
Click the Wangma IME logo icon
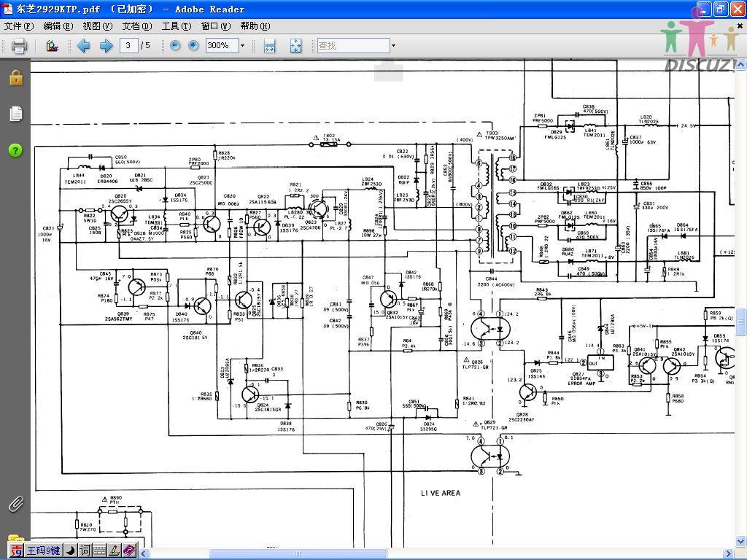coord(16,551)
